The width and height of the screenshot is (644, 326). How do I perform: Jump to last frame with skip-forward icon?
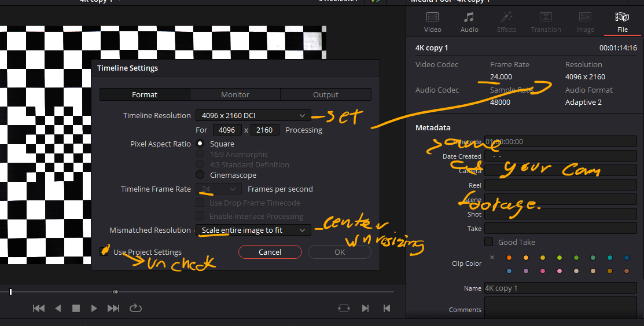pyautogui.click(x=114, y=309)
